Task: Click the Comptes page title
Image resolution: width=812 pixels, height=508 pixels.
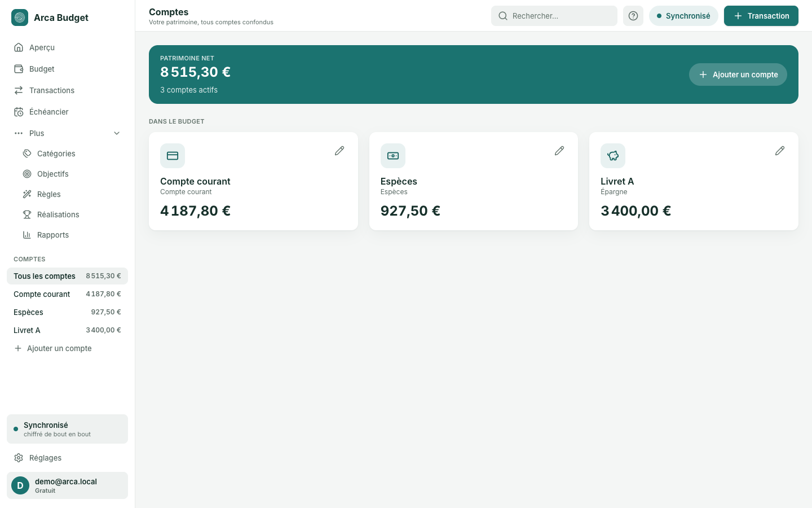Action: click(x=169, y=12)
